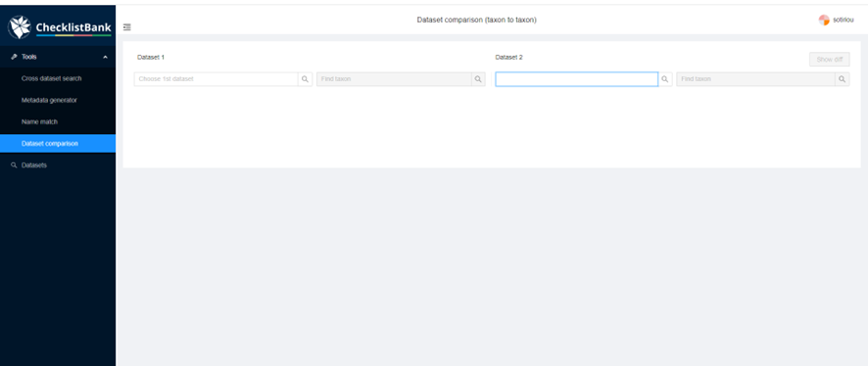Click the Dataset 1 label
The width and height of the screenshot is (868, 366).
(x=151, y=57)
